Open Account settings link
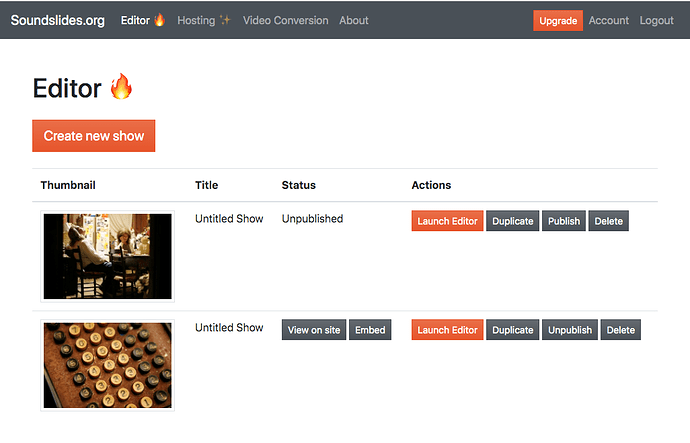 609,20
